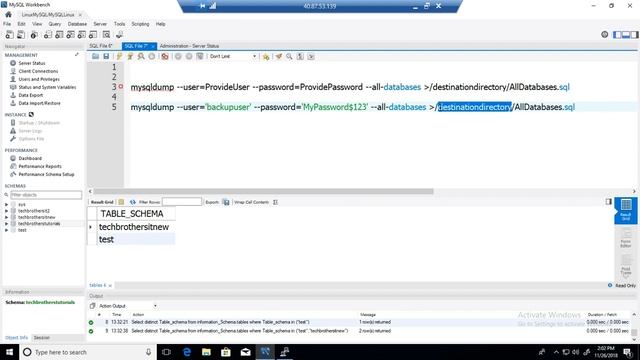Open the Database menu
Viewport: 640px width, 360px height.
click(77, 24)
